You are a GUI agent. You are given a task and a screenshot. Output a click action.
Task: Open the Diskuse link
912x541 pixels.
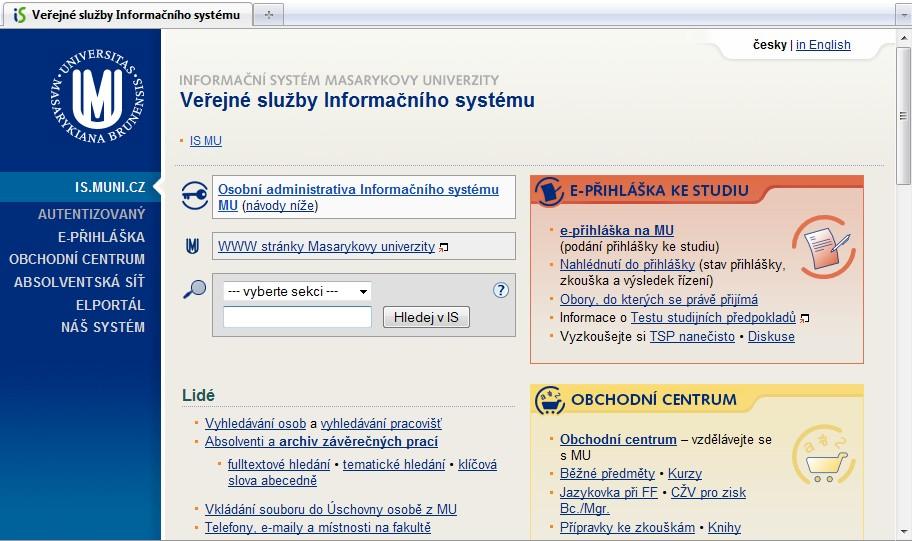pyautogui.click(x=771, y=336)
